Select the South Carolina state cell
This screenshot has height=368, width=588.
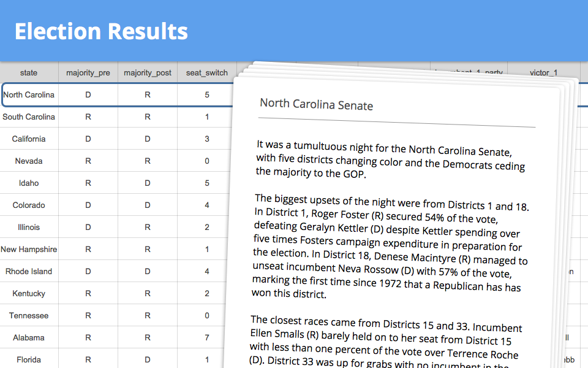[x=29, y=117]
